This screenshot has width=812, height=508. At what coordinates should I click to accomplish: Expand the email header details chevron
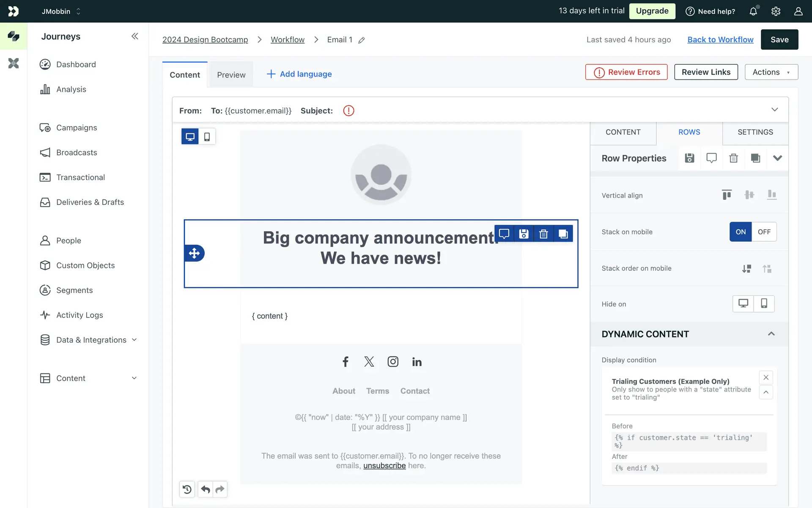tap(774, 110)
